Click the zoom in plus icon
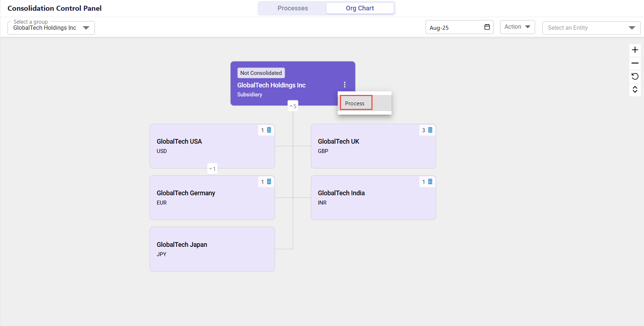Viewport: 644px width, 326px height. coord(635,50)
